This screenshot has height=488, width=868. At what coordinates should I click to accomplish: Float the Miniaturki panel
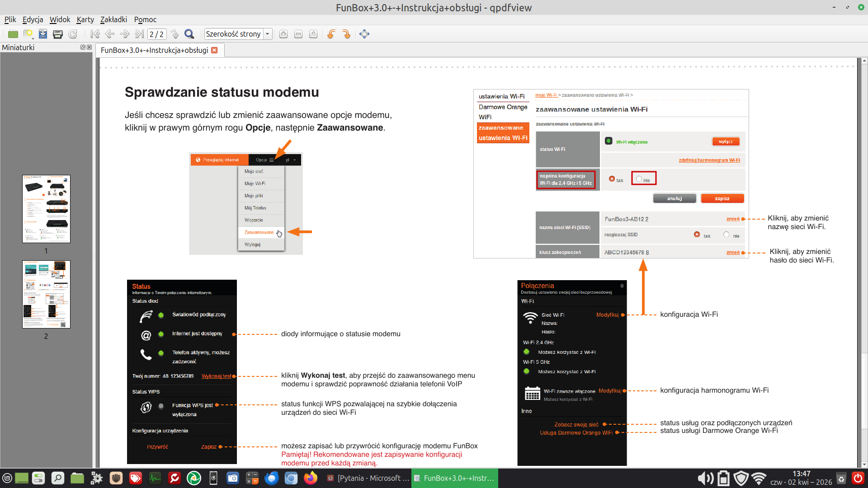point(83,47)
